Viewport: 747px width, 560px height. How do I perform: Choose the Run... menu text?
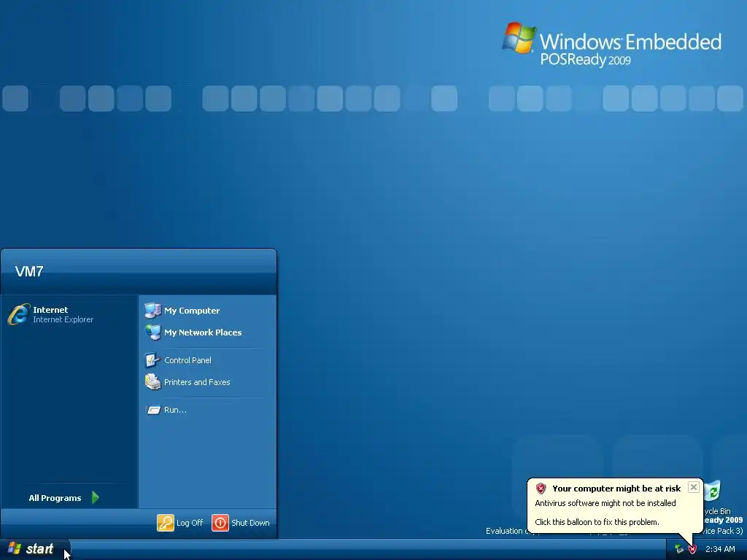175,410
